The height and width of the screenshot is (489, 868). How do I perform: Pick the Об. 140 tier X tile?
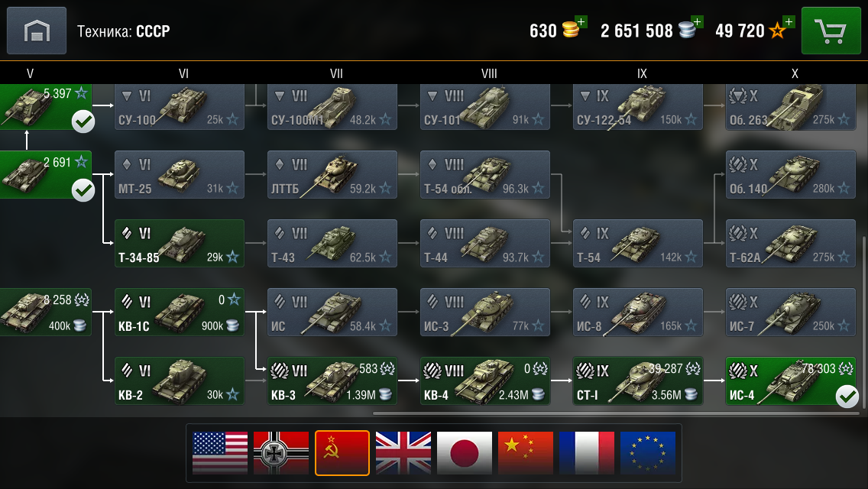pyautogui.click(x=791, y=174)
